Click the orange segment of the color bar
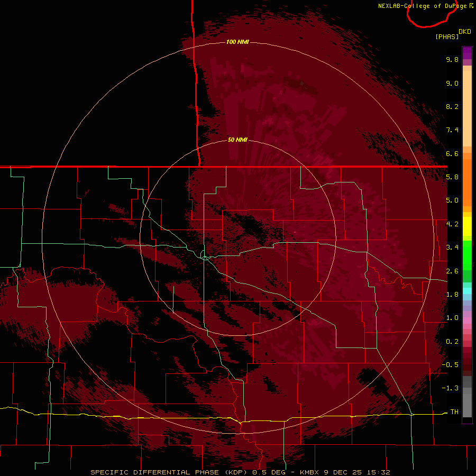This screenshot has height=476, width=476. coord(467,182)
